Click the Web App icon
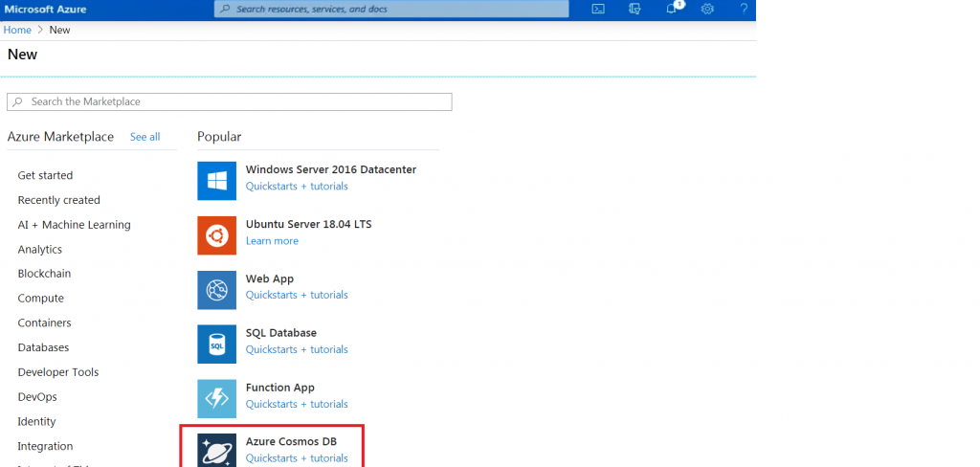980x467 pixels. tap(216, 290)
